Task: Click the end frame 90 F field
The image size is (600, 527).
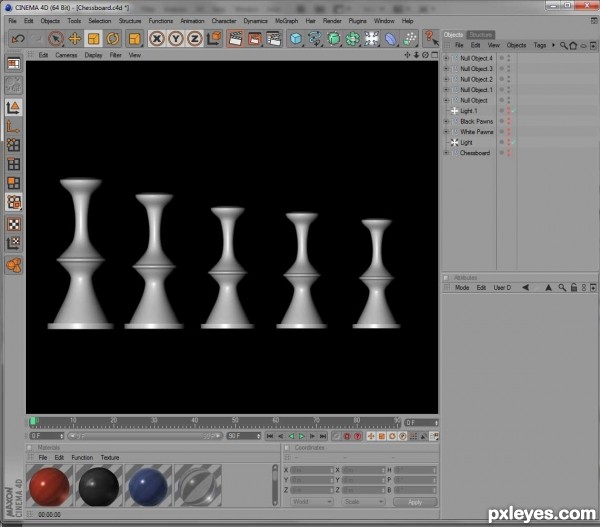Action: click(x=244, y=436)
